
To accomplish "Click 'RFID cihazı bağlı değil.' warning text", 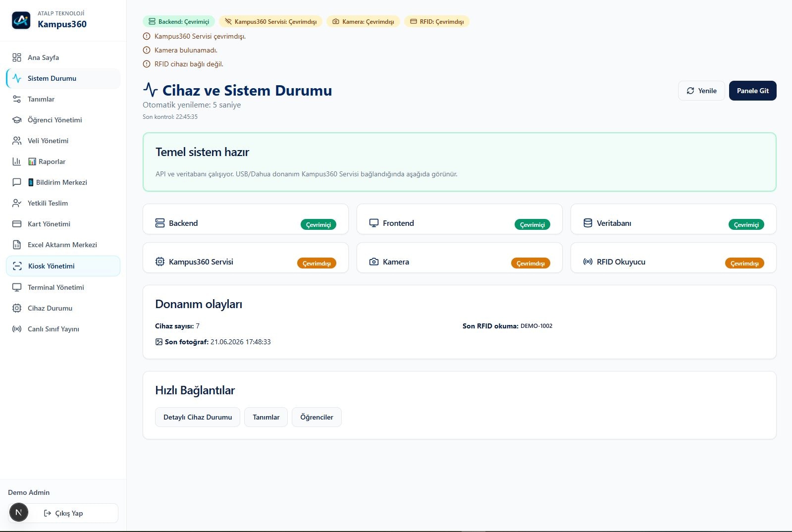I will [189, 64].
